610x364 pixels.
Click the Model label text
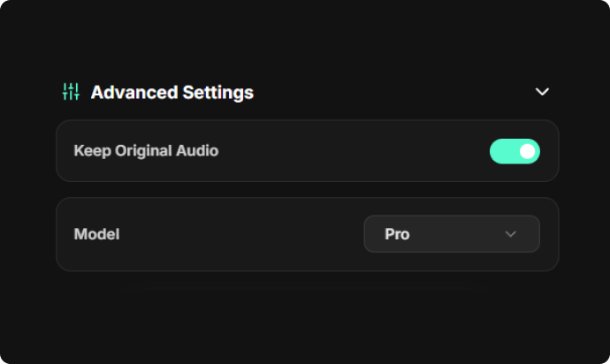coord(97,234)
